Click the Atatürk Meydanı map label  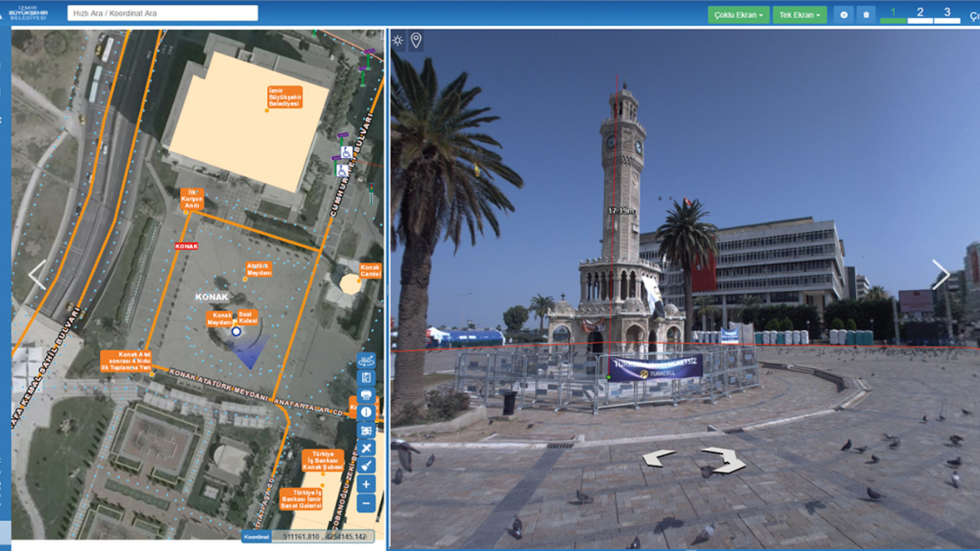[259, 270]
